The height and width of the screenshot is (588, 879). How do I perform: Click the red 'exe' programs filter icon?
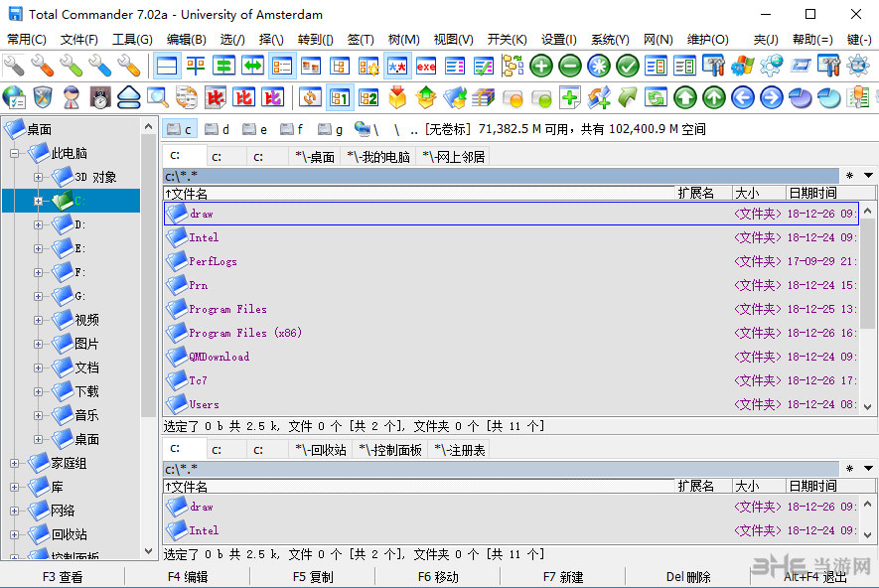click(x=426, y=67)
